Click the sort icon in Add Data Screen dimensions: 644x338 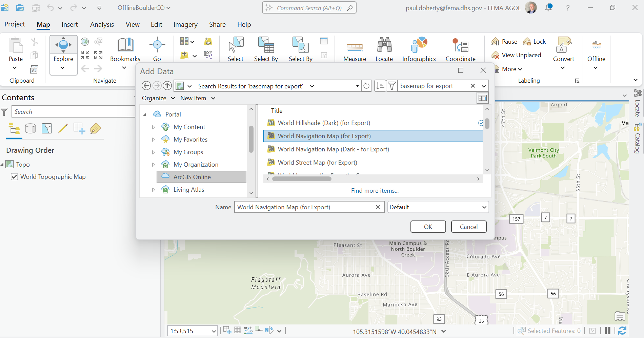tap(380, 86)
